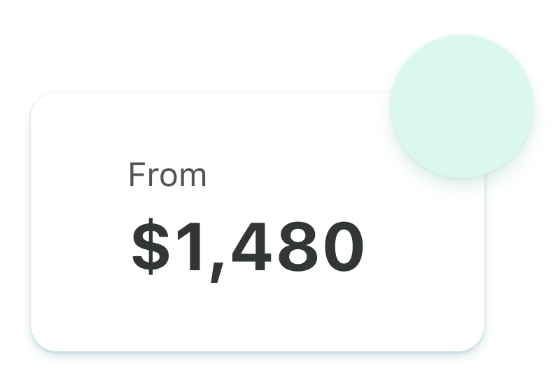Click the "From" label text

[167, 175]
